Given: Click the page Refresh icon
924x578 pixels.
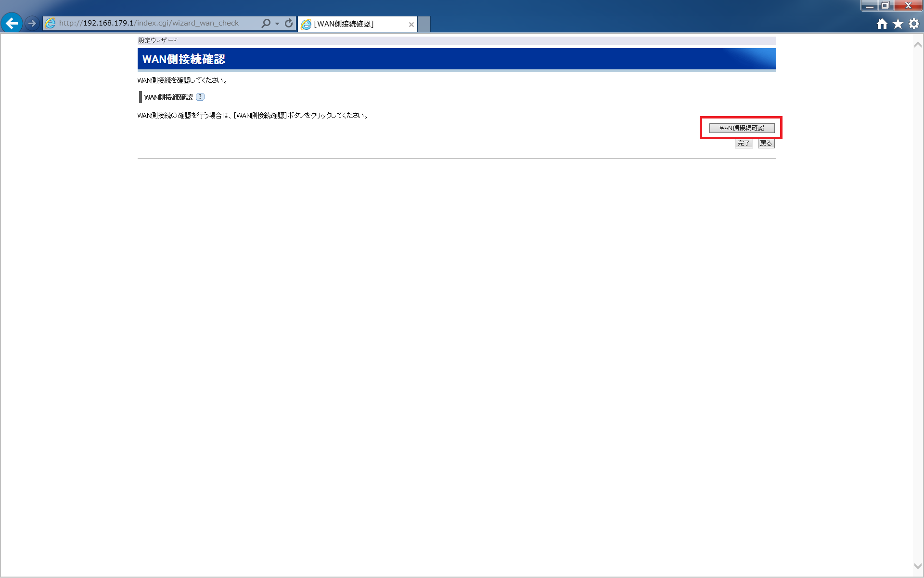Looking at the screenshot, I should coord(289,23).
